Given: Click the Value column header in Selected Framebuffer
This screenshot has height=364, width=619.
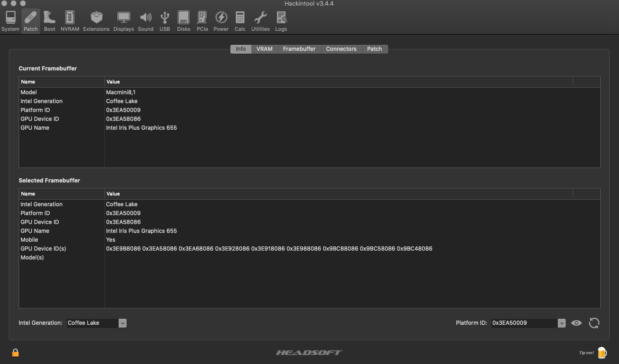Looking at the screenshot, I should pos(339,194).
